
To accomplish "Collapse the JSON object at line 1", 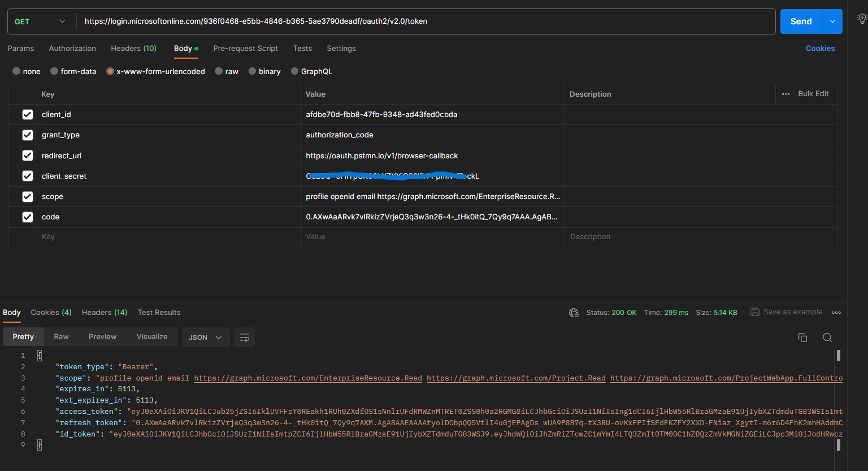I will 40,356.
